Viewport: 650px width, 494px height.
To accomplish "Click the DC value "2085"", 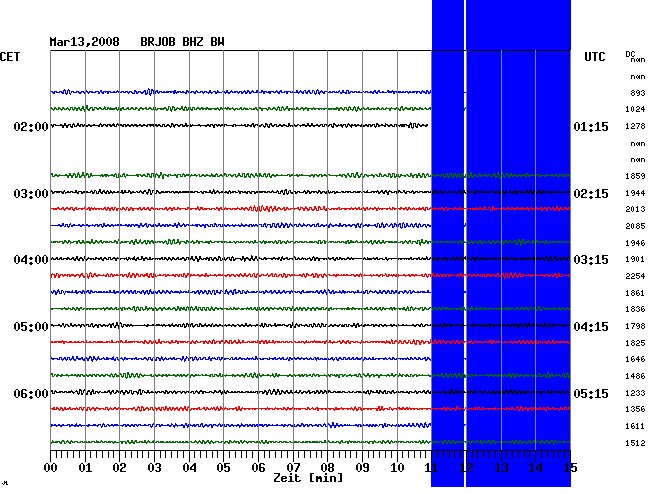I will click(635, 226).
